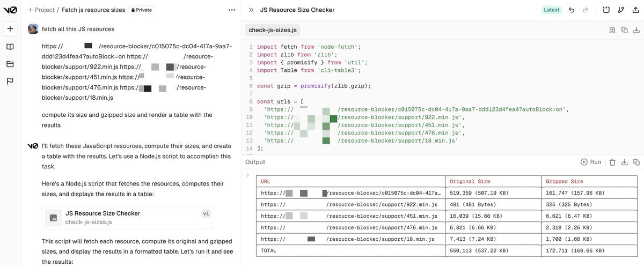Run the script with the Run button
The height and width of the screenshot is (267, 644).
pyautogui.click(x=591, y=162)
